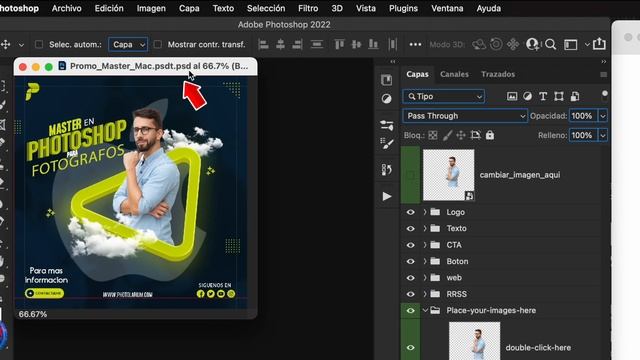Enable Mostrar contr. transf. checkbox
This screenshot has height=360, width=640.
[158, 44]
